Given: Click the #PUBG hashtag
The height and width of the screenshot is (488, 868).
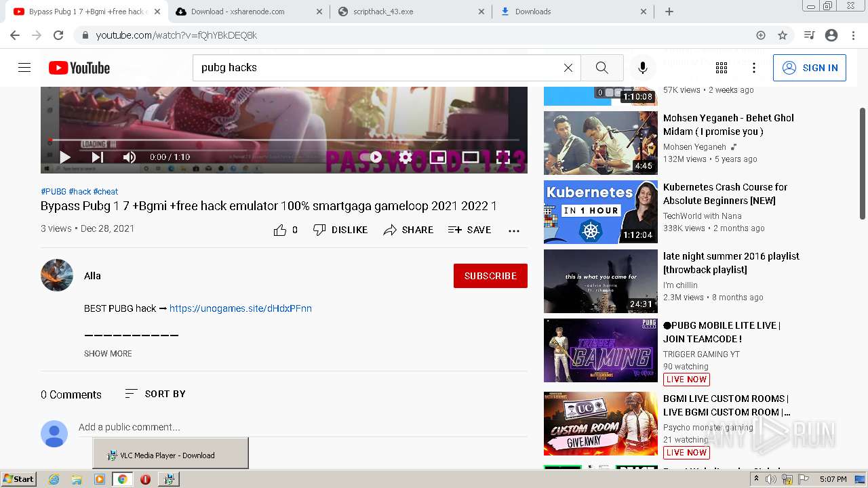Looking at the screenshot, I should click(x=54, y=192).
